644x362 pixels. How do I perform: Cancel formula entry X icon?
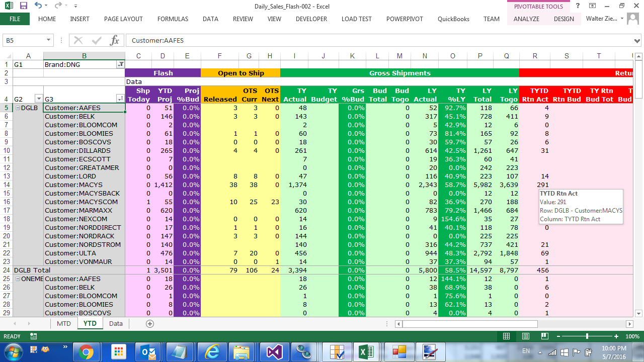[78, 40]
